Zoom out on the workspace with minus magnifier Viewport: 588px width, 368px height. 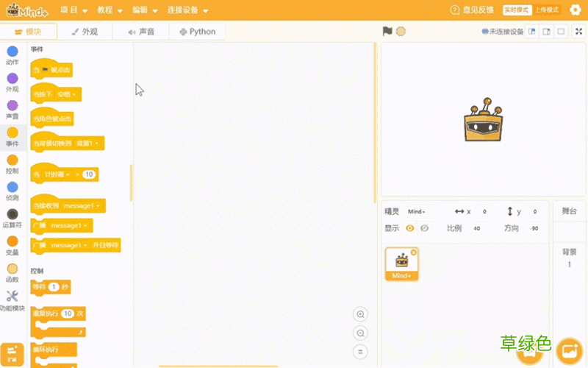pos(360,333)
